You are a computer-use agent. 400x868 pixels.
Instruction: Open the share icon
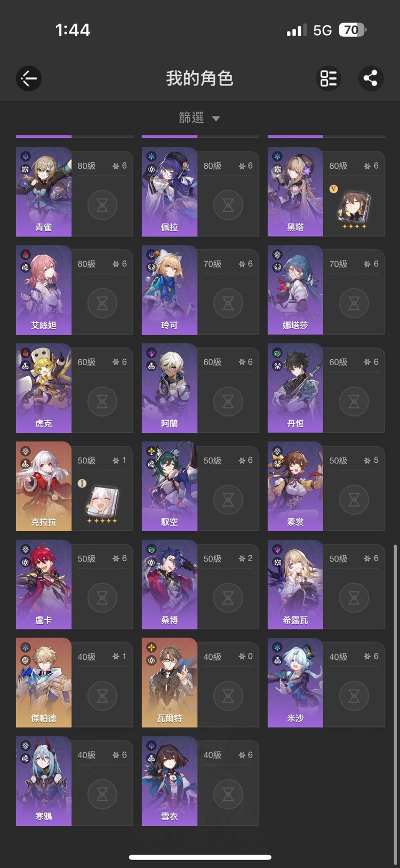click(370, 78)
